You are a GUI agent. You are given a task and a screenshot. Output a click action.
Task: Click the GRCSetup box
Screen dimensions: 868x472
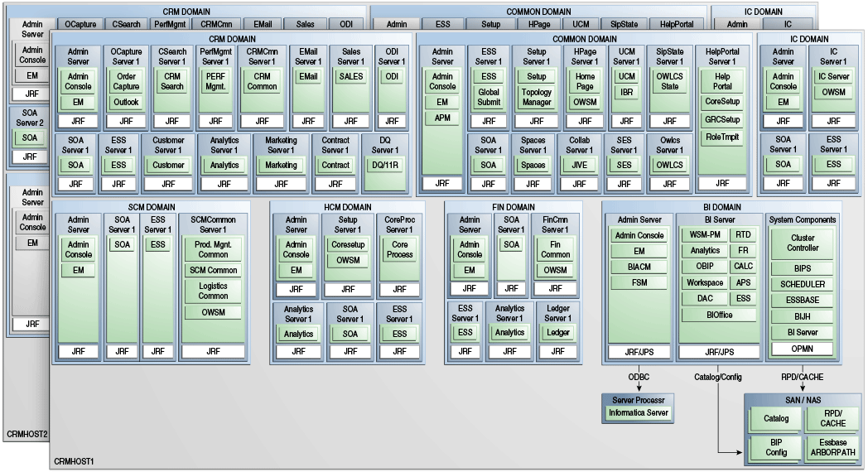pyautogui.click(x=722, y=119)
